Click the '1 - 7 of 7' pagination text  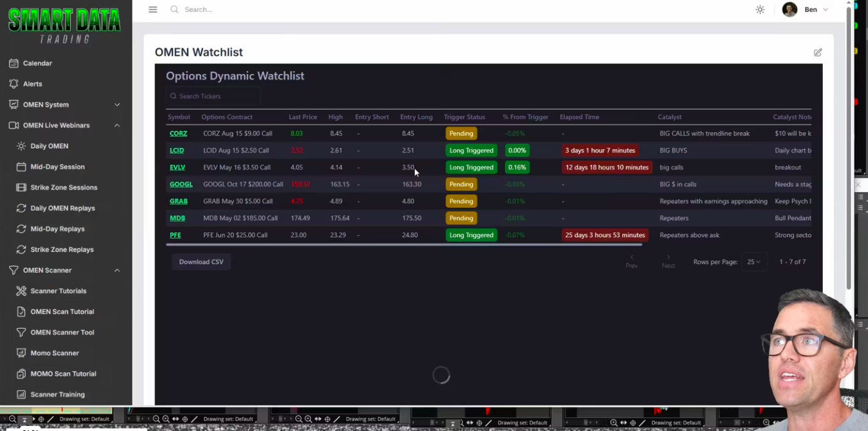point(792,262)
